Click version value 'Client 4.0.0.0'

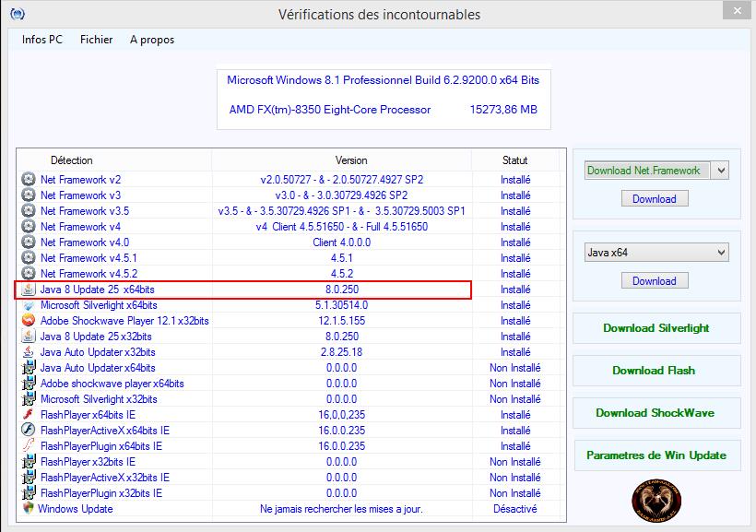pos(341,242)
